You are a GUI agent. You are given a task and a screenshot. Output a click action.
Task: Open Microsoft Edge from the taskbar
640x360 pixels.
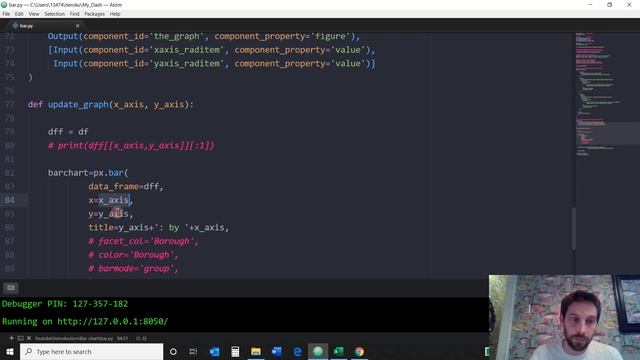pos(298,351)
